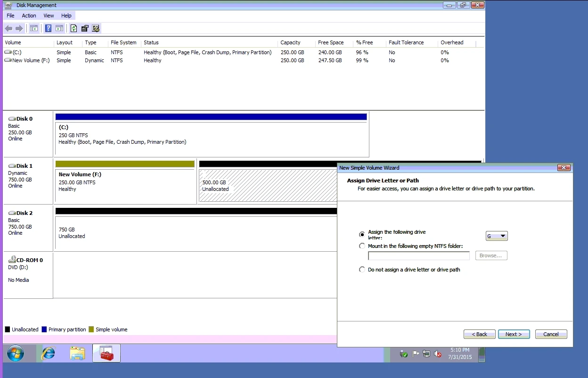Click the muted speaker tray icon
Screen dimensions: 588x378
pyautogui.click(x=437, y=353)
